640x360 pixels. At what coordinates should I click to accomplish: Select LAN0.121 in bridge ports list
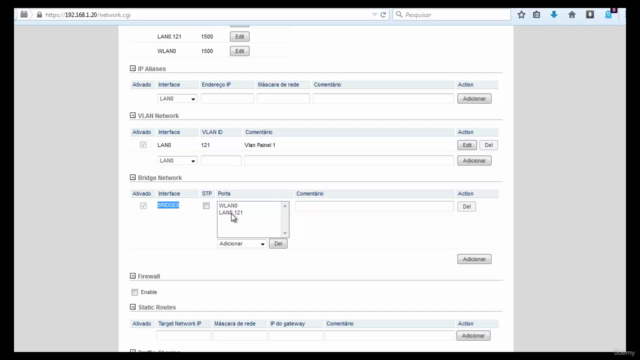[231, 213]
